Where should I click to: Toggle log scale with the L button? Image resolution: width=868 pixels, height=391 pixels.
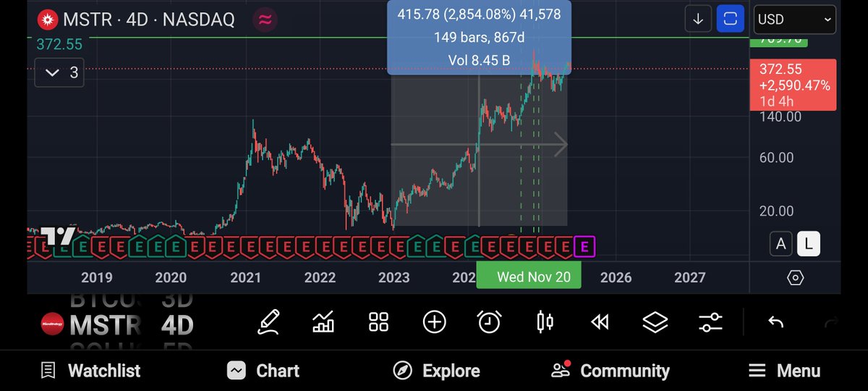[x=809, y=245]
